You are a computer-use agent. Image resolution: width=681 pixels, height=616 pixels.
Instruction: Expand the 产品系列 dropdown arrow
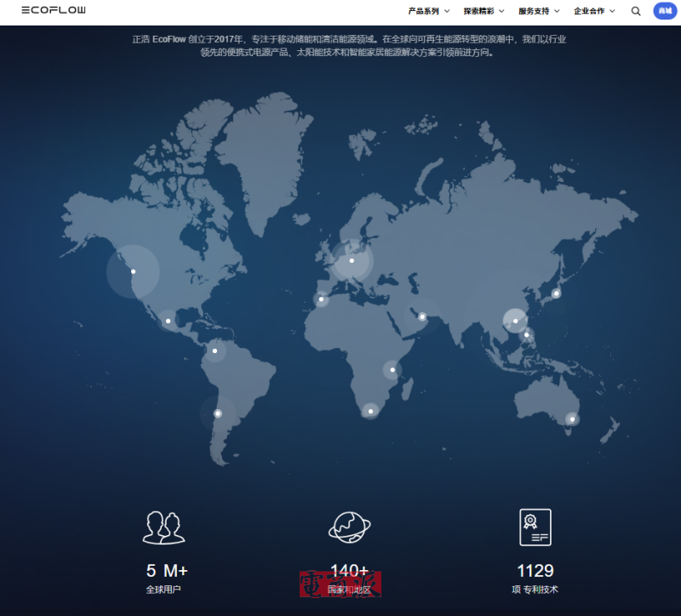click(447, 12)
